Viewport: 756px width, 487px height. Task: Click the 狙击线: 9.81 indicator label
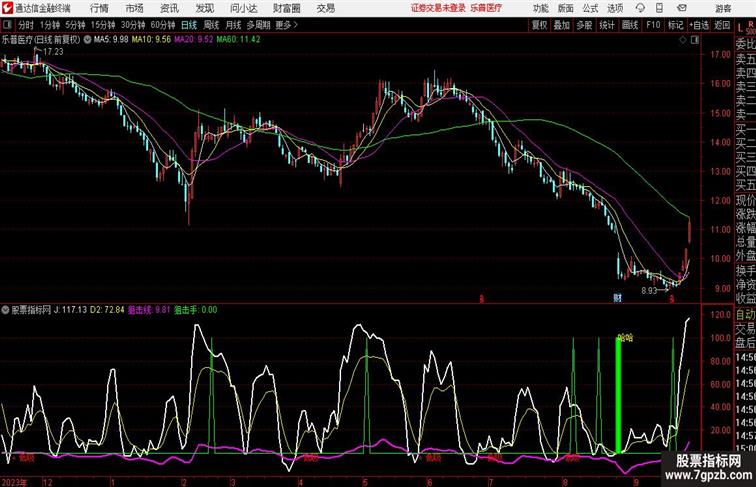coord(149,310)
